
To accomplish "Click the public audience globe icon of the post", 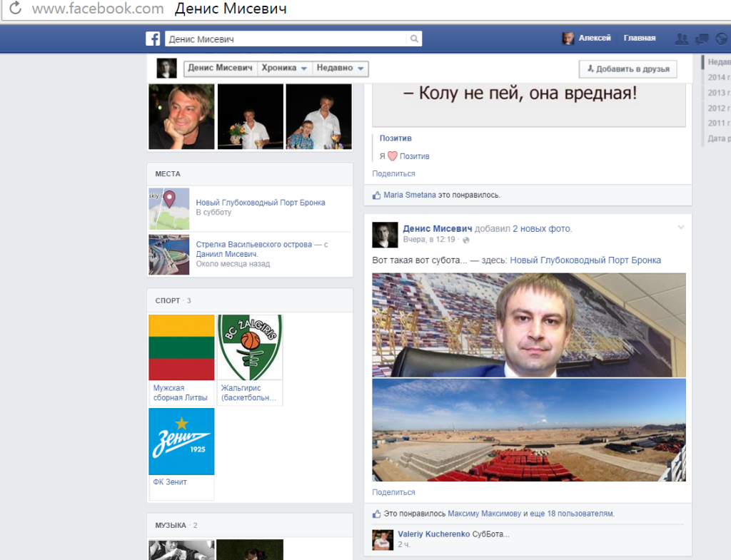I will [x=465, y=240].
